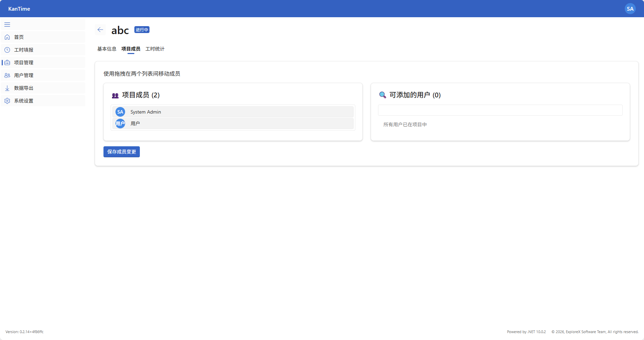
Task: Click the KanTime brand link
Action: coord(19,9)
